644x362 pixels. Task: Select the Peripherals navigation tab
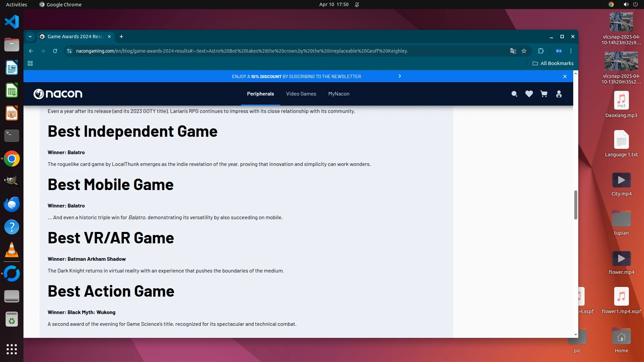coord(260,94)
